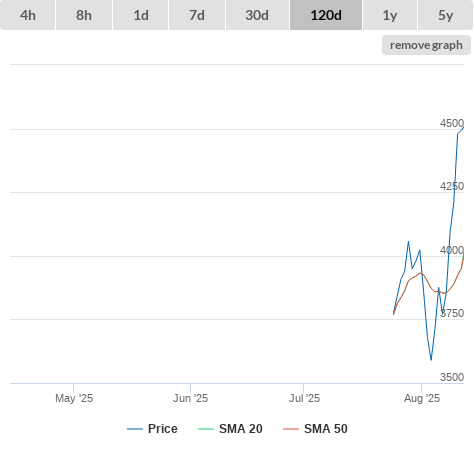474x455 pixels.
Task: Click the Jul '25 x-axis label
Action: point(304,398)
